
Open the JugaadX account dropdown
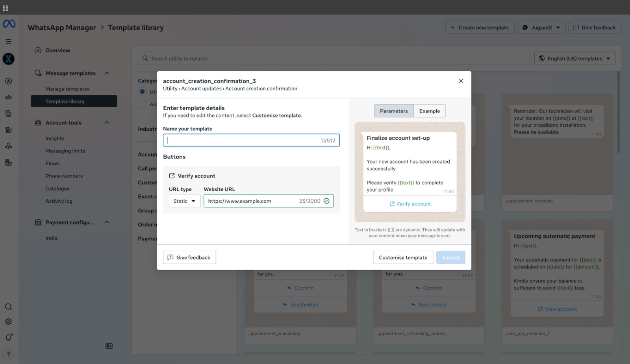click(x=541, y=28)
